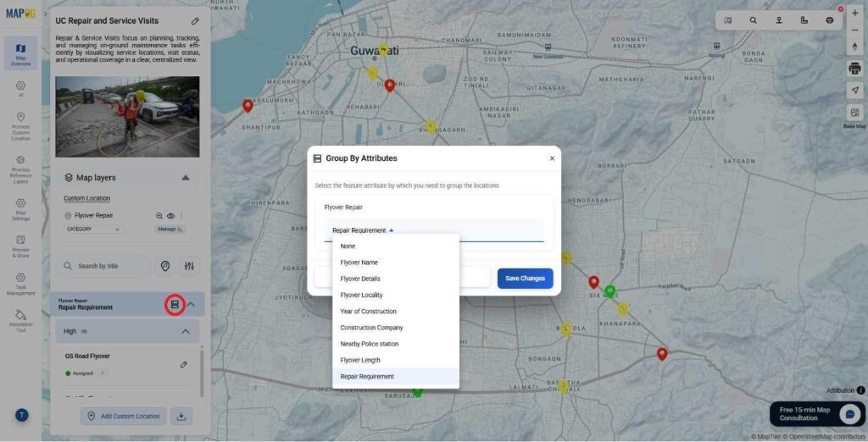Download data with the export icon

pyautogui.click(x=181, y=417)
